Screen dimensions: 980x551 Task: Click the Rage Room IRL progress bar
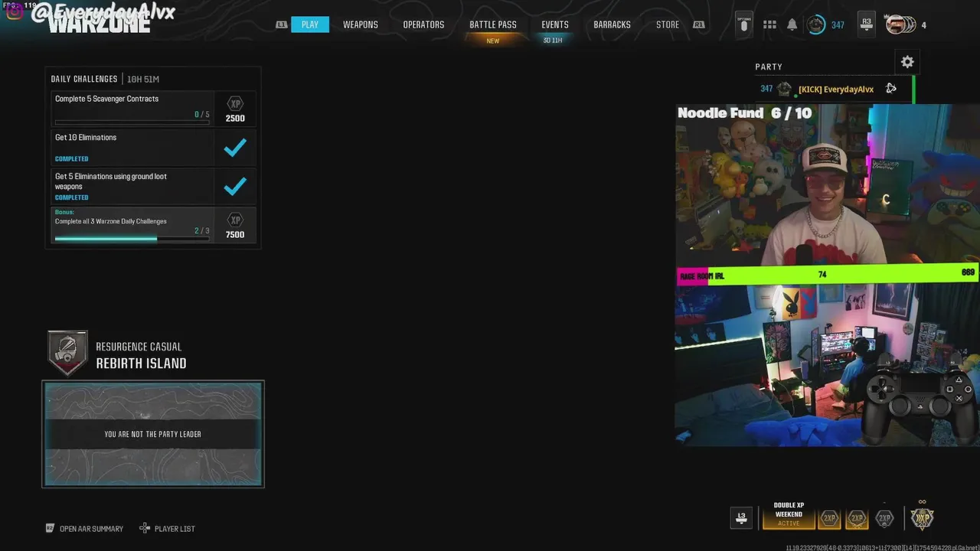pyautogui.click(x=827, y=274)
